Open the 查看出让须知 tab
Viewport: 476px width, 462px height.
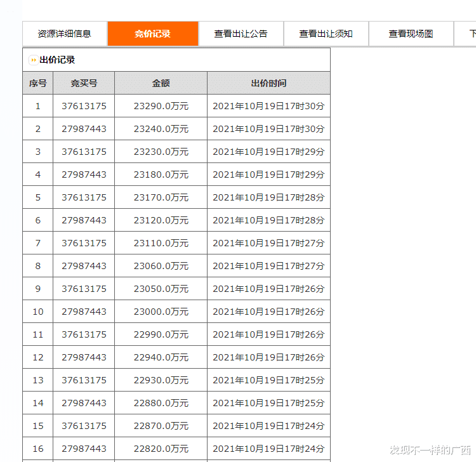coord(326,34)
